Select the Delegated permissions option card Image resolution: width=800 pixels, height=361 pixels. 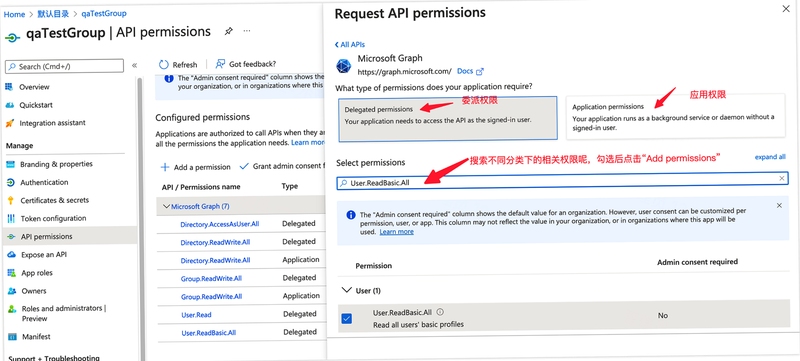[x=447, y=118]
